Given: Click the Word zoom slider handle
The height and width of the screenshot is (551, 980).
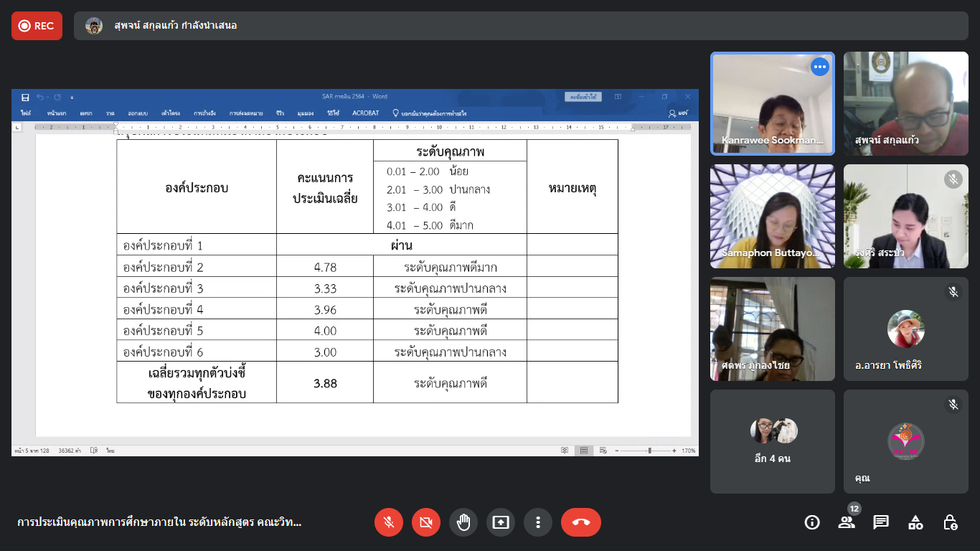Looking at the screenshot, I should click(x=649, y=451).
